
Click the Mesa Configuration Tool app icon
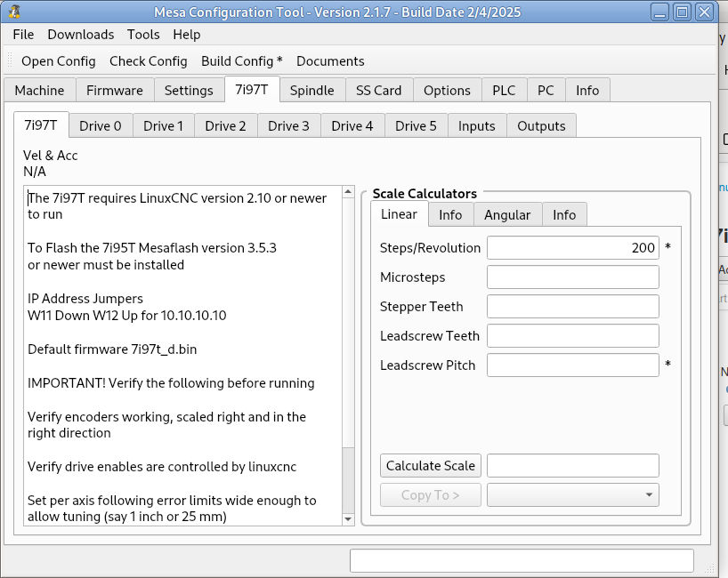(15, 12)
